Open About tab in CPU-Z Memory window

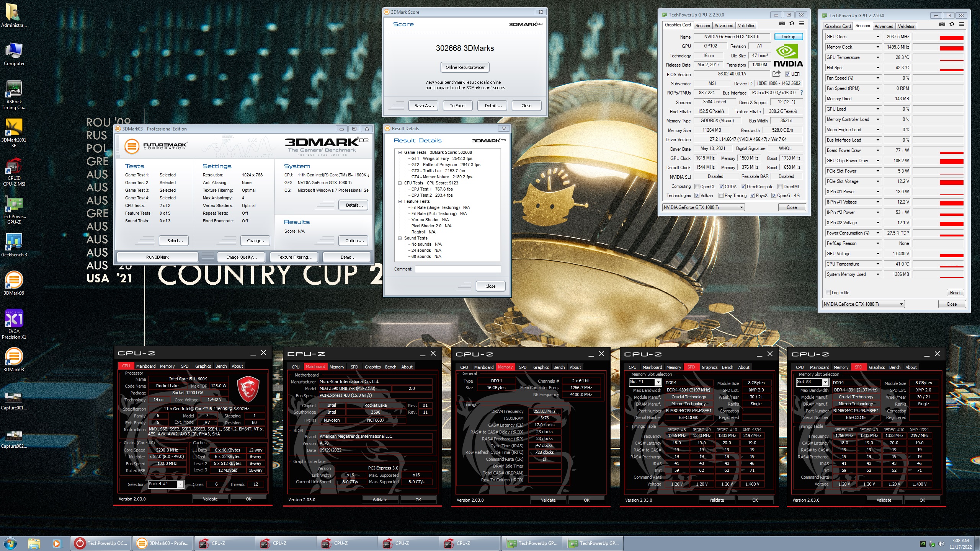pos(575,367)
